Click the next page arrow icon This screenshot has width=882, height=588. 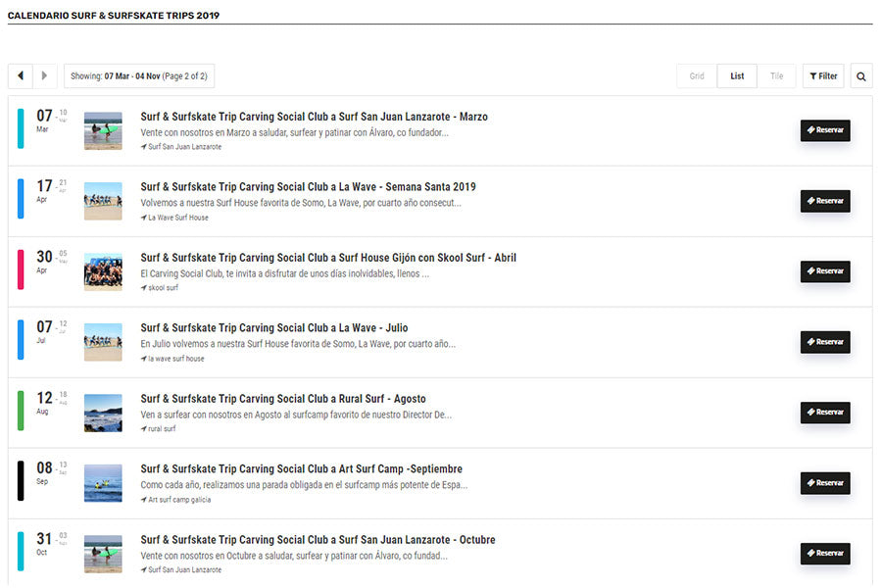(44, 76)
